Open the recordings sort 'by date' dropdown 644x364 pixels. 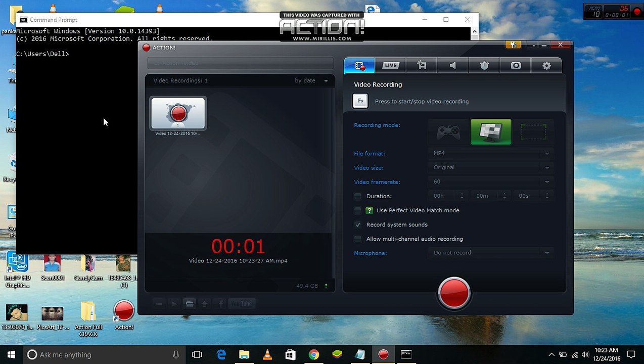point(311,80)
